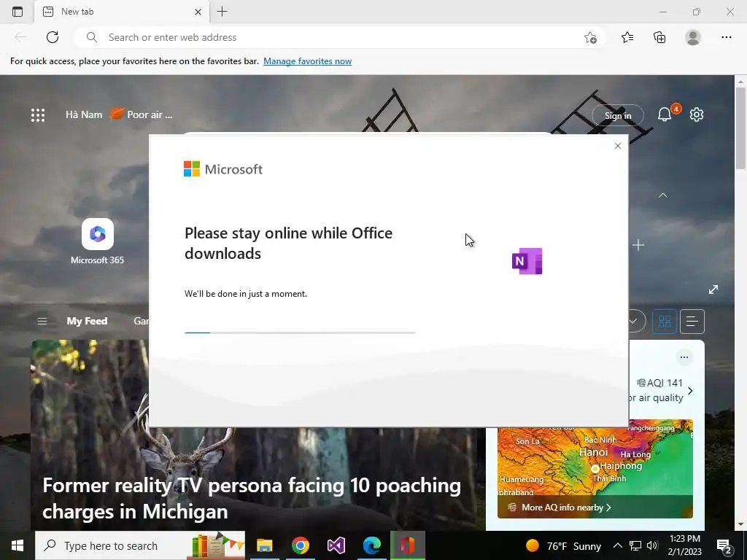747x560 pixels.
Task: Open the Windows Start menu
Action: pyautogui.click(x=18, y=545)
